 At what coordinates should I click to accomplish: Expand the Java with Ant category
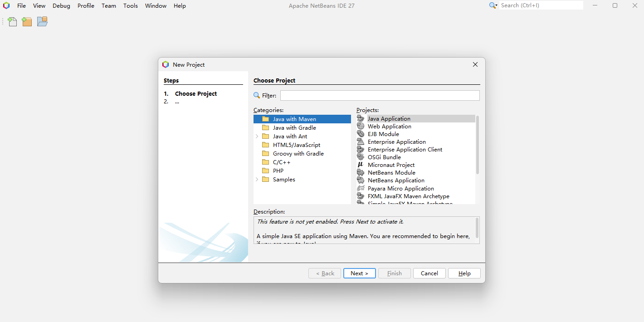click(x=258, y=136)
